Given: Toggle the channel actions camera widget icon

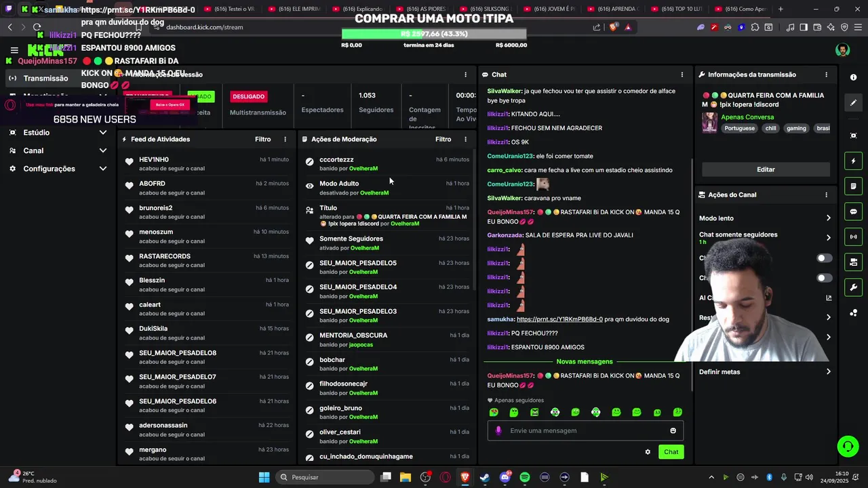Looking at the screenshot, I should 854,262.
